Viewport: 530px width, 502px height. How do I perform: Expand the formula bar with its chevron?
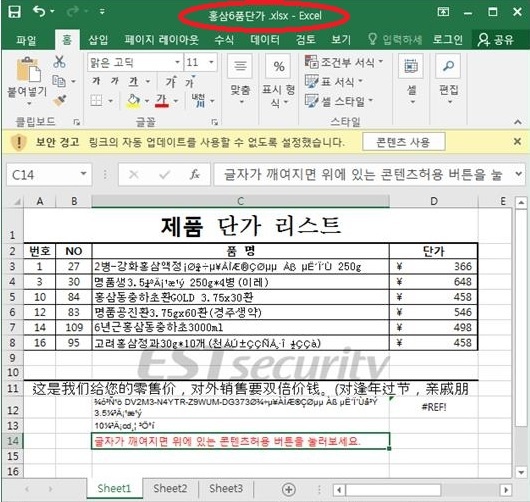[x=519, y=174]
